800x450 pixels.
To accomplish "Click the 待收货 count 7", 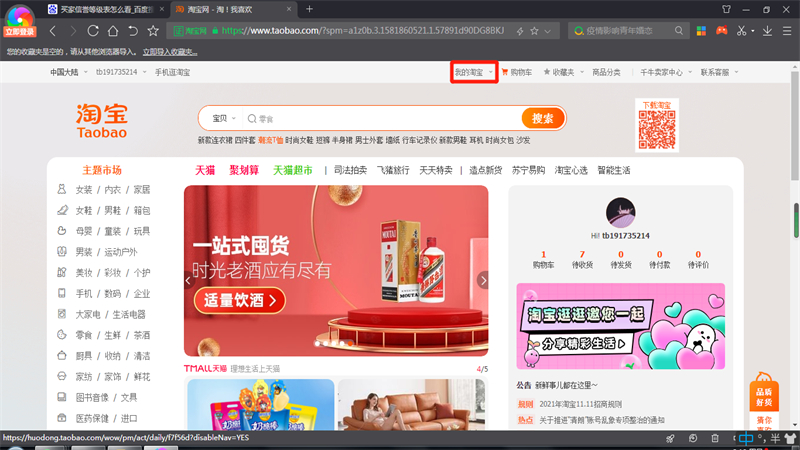I will tap(582, 254).
